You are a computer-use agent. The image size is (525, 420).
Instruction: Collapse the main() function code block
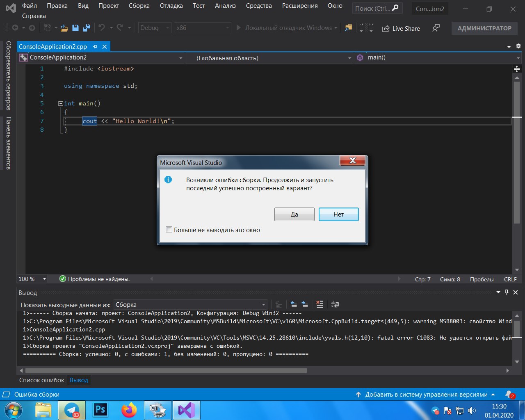coord(61,103)
